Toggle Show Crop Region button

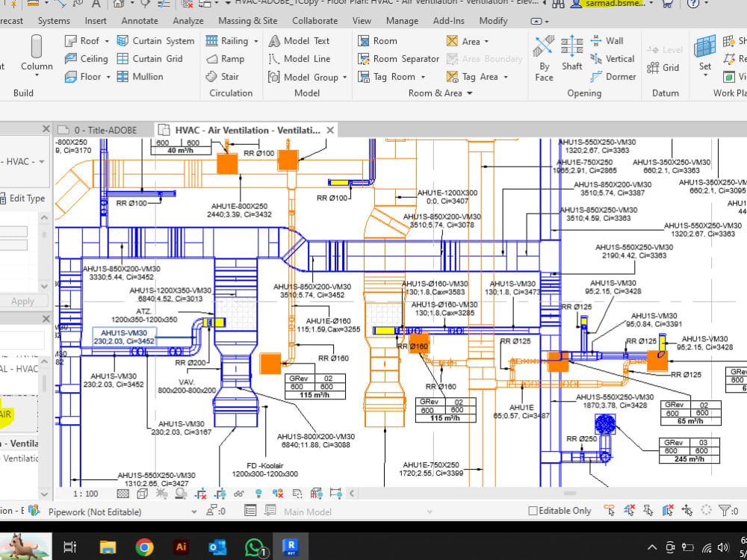(x=220, y=494)
